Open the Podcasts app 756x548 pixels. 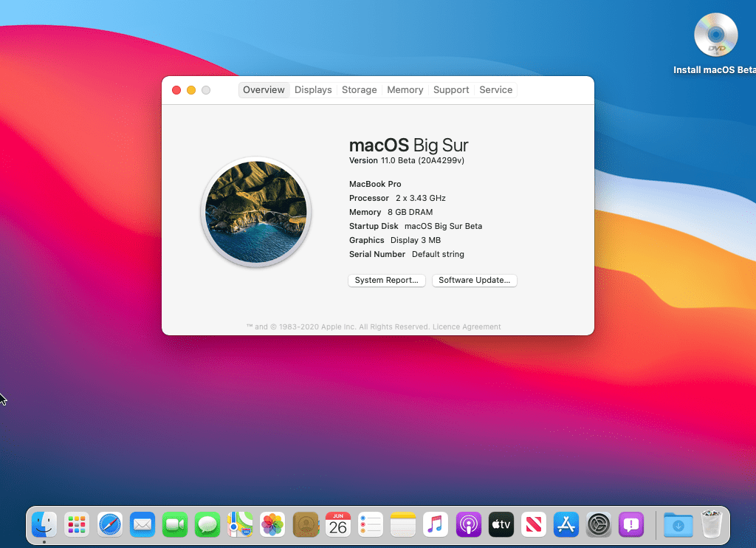[468, 524]
